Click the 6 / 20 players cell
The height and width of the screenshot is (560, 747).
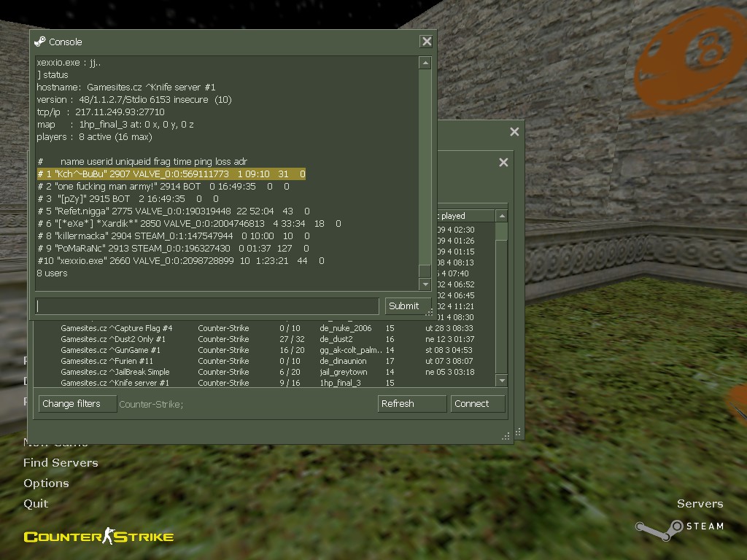(290, 372)
